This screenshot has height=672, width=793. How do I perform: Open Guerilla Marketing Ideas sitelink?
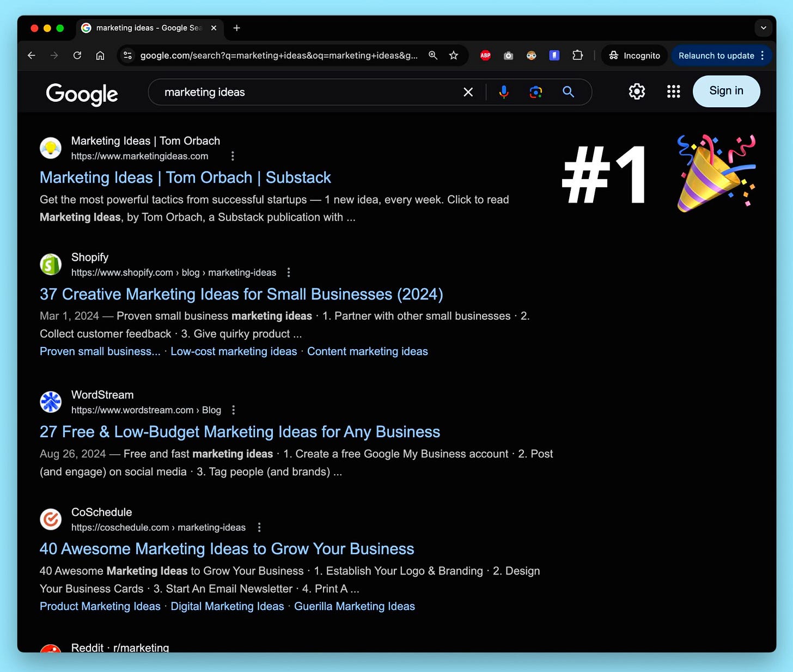(355, 606)
